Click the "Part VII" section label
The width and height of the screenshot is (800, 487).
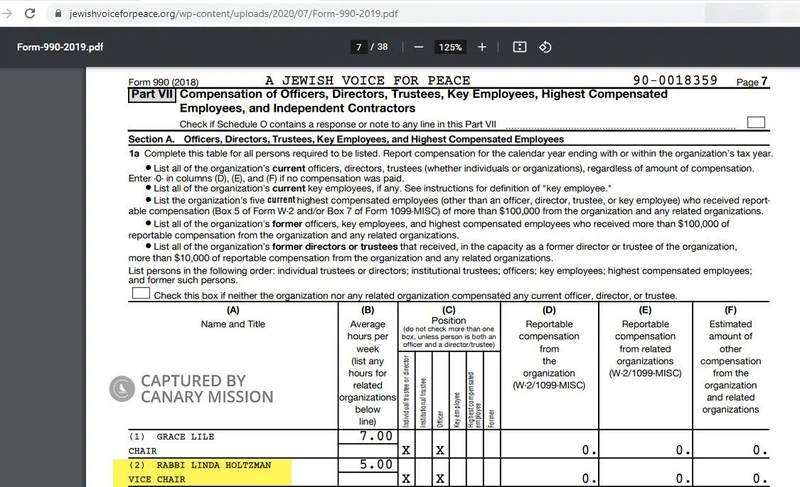(x=152, y=95)
